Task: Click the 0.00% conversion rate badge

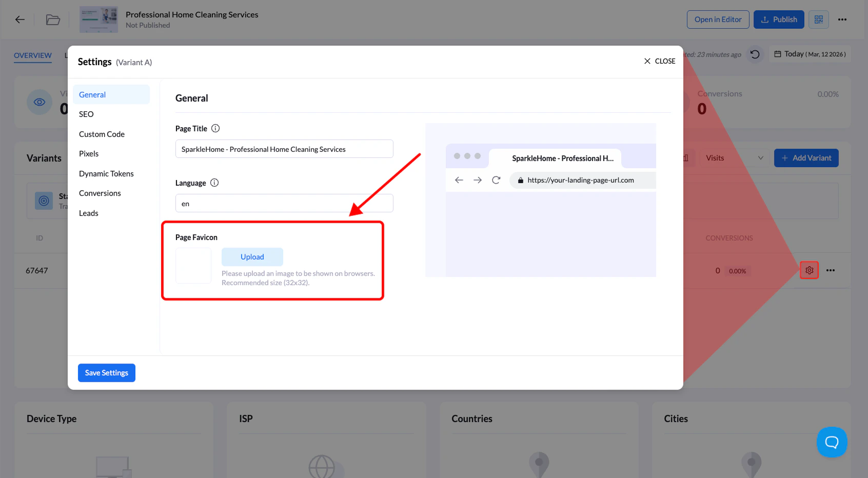Action: (x=738, y=271)
